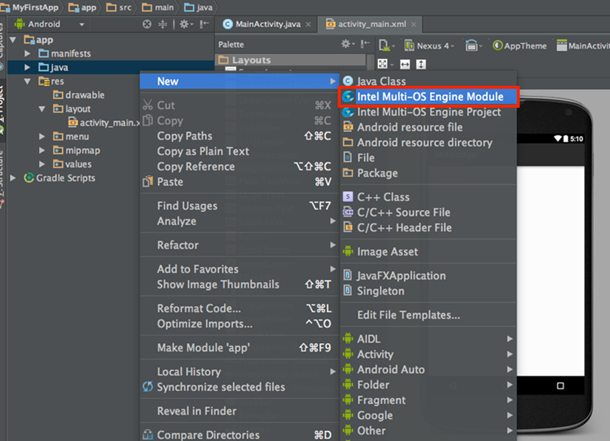Click Image Asset android icon
The image size is (610, 441).
[x=348, y=251]
